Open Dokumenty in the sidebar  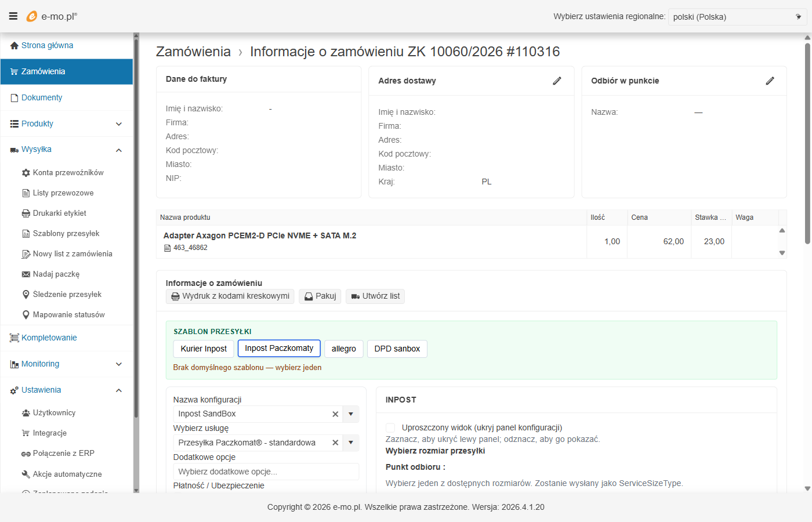tap(42, 97)
